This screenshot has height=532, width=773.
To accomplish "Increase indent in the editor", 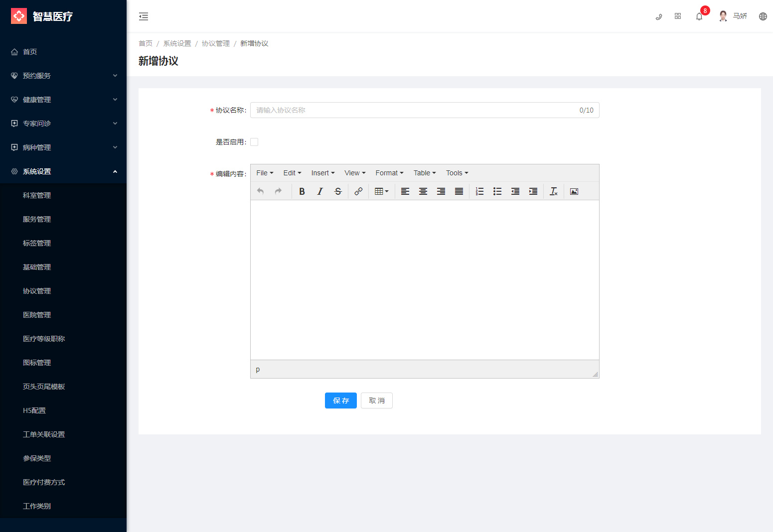I will (x=533, y=191).
